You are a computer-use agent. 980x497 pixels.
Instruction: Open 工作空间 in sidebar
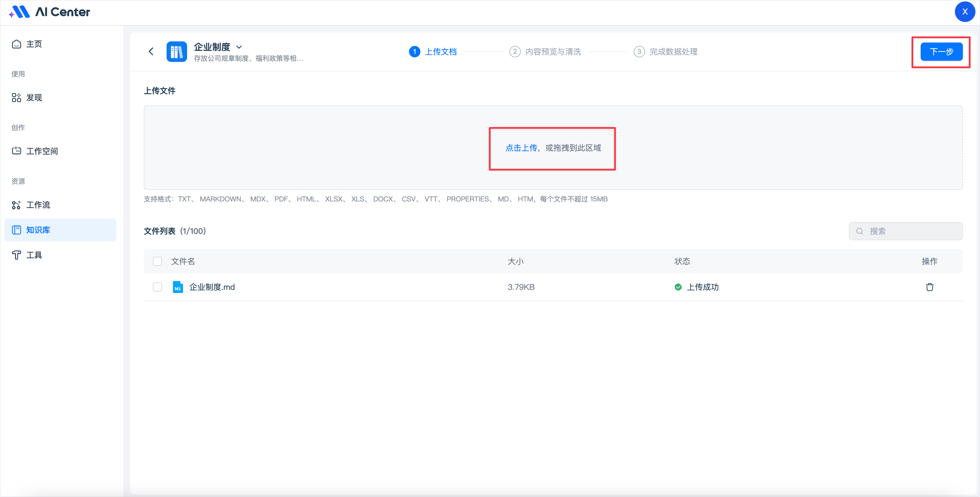click(42, 151)
